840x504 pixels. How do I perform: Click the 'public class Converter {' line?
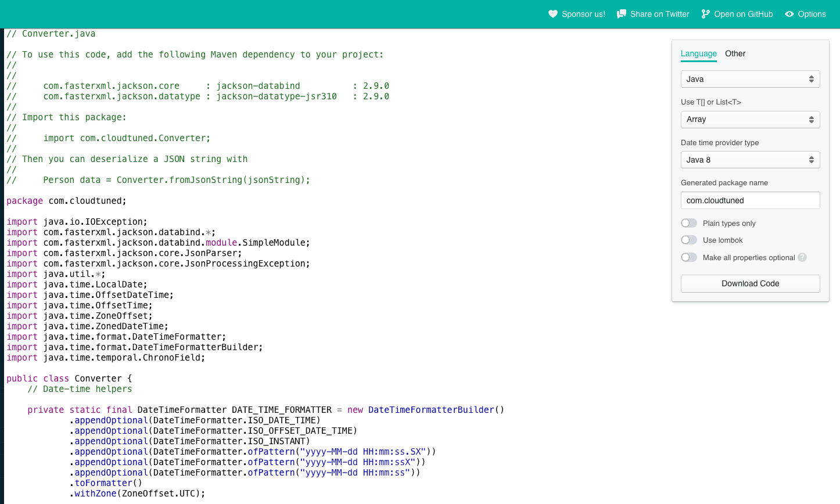(x=69, y=379)
